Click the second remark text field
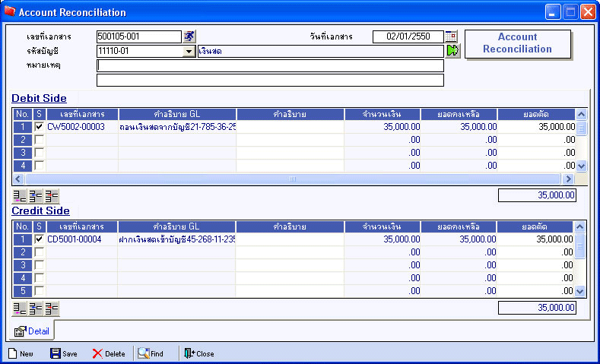 [x=270, y=81]
